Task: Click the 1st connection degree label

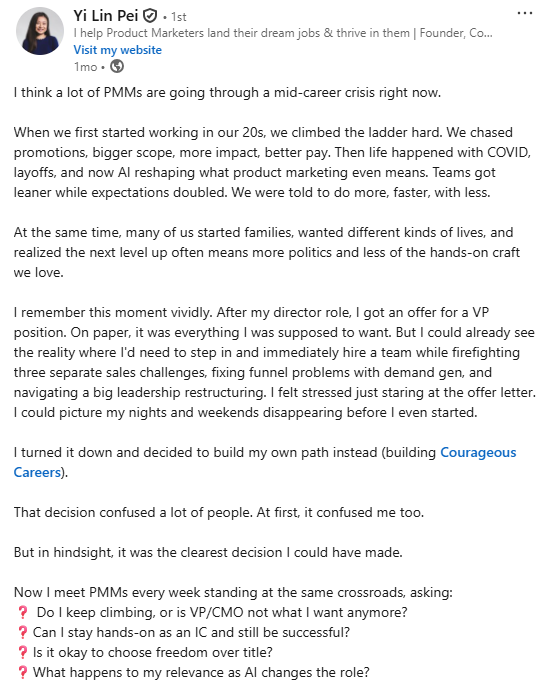Action: 178,17
